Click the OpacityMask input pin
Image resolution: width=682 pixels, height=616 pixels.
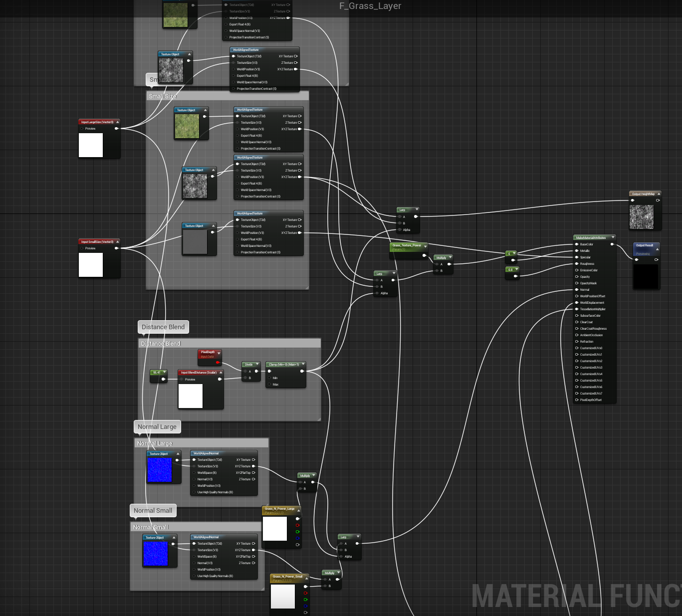[577, 283]
